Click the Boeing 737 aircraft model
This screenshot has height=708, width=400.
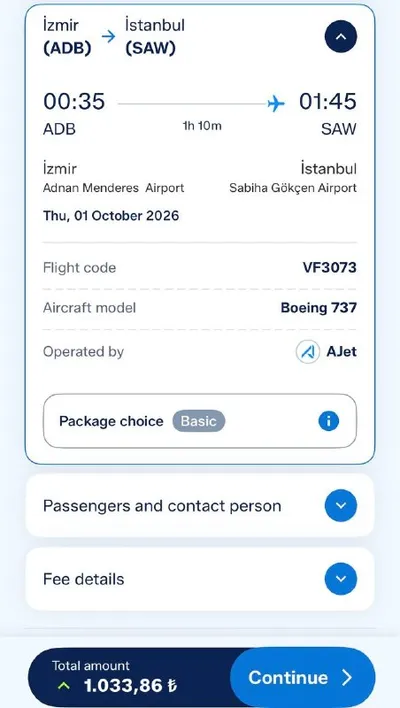tap(319, 308)
